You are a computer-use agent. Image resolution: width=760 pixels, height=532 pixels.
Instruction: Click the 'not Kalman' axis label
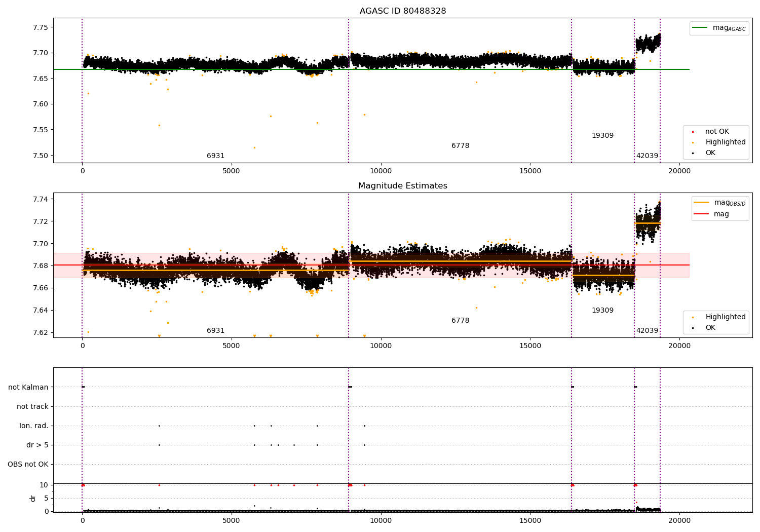click(x=28, y=387)
